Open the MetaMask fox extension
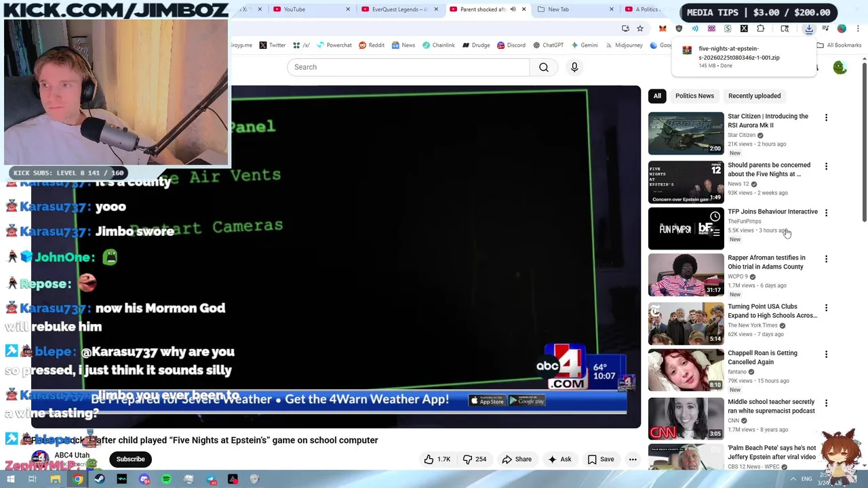Image resolution: width=868 pixels, height=488 pixels. click(663, 28)
